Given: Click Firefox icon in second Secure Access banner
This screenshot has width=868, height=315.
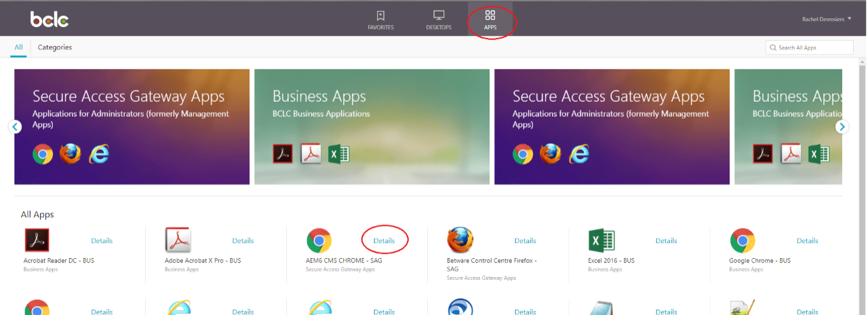Looking at the screenshot, I should 551,154.
